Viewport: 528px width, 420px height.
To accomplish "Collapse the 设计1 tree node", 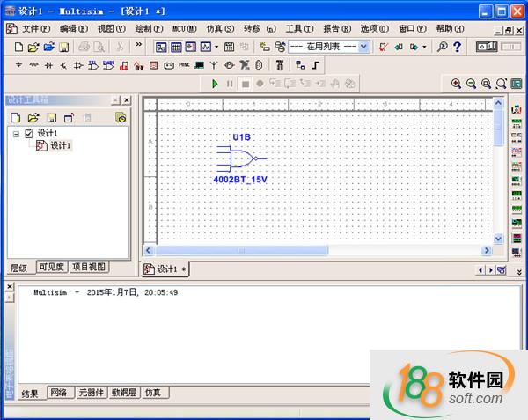I will pyautogui.click(x=15, y=134).
